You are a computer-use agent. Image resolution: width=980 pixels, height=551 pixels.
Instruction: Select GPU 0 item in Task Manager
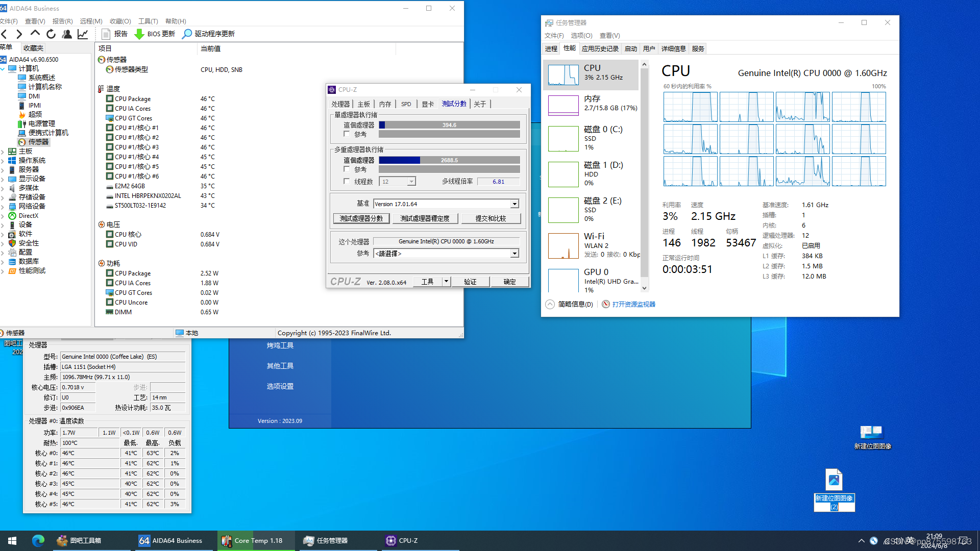(x=591, y=280)
